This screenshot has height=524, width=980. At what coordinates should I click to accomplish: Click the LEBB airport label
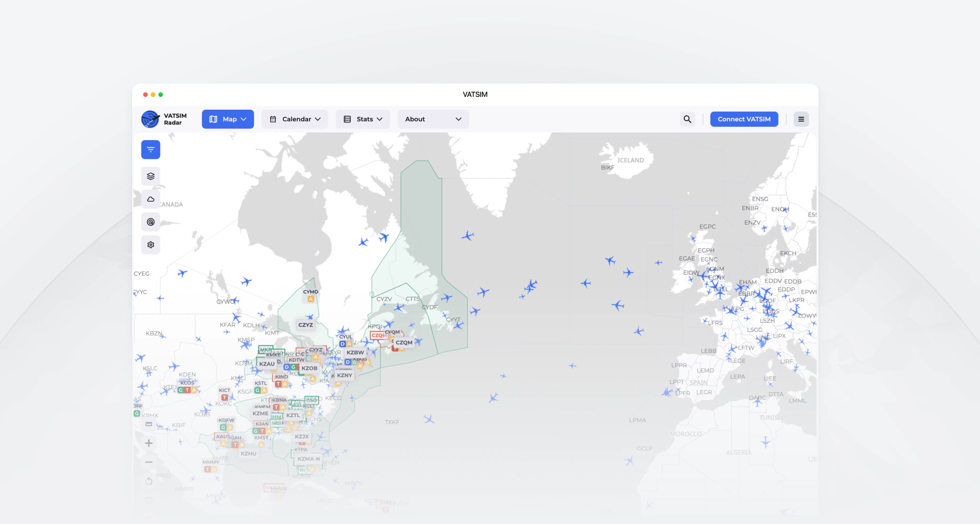709,351
